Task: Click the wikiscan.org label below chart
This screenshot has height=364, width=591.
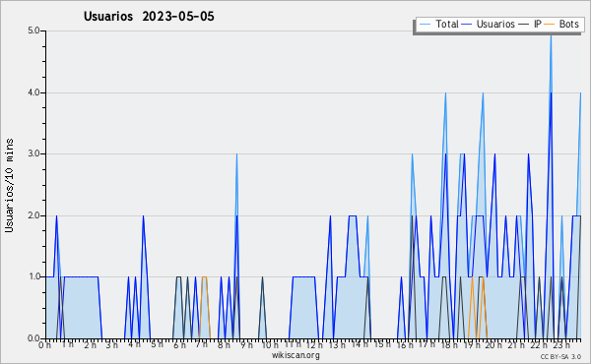Action: pyautogui.click(x=295, y=355)
